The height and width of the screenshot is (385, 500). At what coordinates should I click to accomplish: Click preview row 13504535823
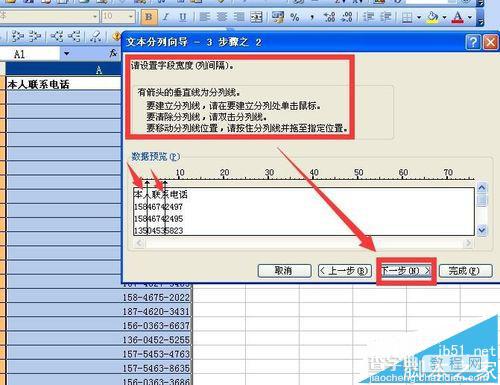click(x=158, y=230)
